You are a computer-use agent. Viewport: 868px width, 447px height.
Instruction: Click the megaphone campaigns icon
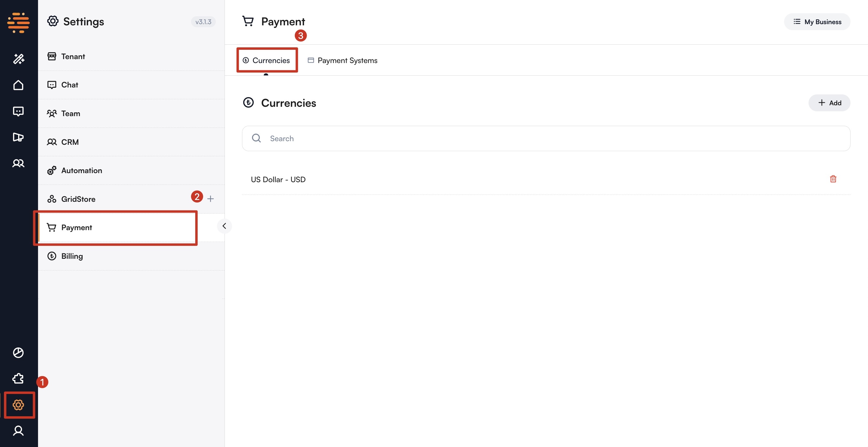coord(18,137)
